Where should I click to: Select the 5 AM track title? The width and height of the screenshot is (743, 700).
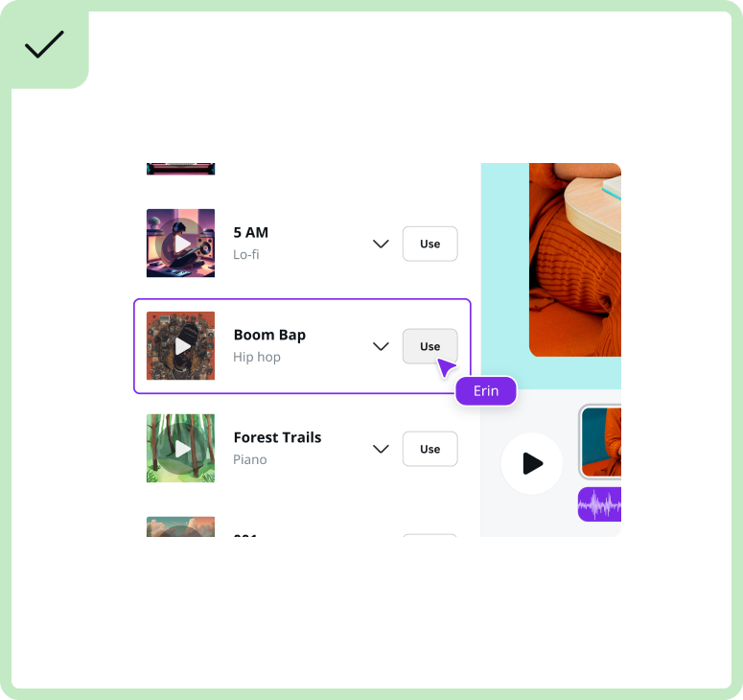tap(250, 232)
